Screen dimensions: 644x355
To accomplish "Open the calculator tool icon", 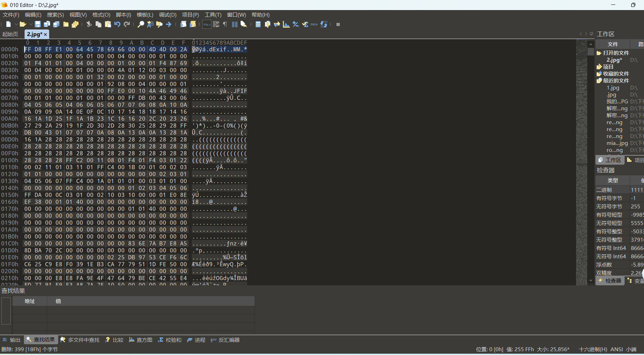I will point(258,24).
